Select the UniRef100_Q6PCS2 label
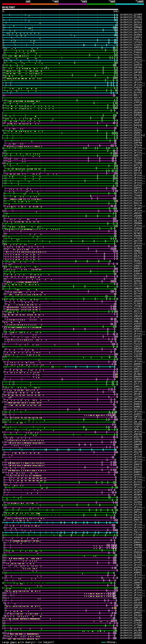Viewport: 146px width, 644px height. (131, 156)
